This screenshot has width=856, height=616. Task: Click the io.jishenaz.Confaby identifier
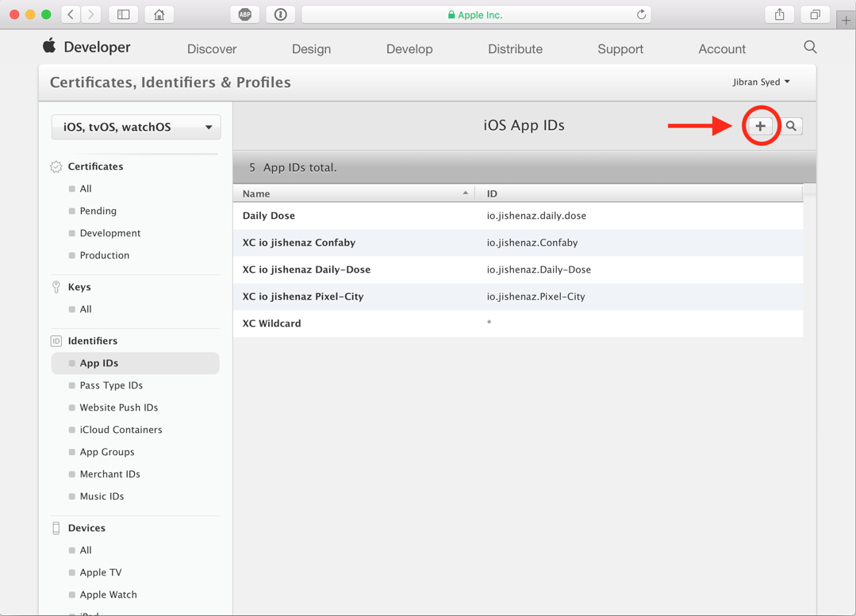pyautogui.click(x=532, y=243)
